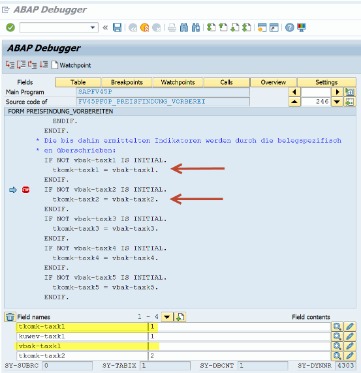Image resolution: width=361 pixels, height=373 pixels.
Task: Open the Overview tab
Action: (x=273, y=82)
